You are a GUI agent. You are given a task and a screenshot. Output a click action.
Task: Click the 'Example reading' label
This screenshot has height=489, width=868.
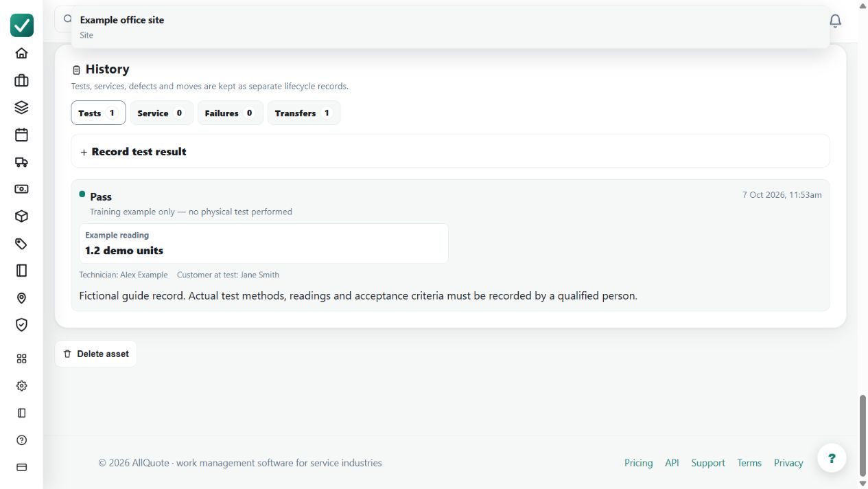pyautogui.click(x=117, y=235)
